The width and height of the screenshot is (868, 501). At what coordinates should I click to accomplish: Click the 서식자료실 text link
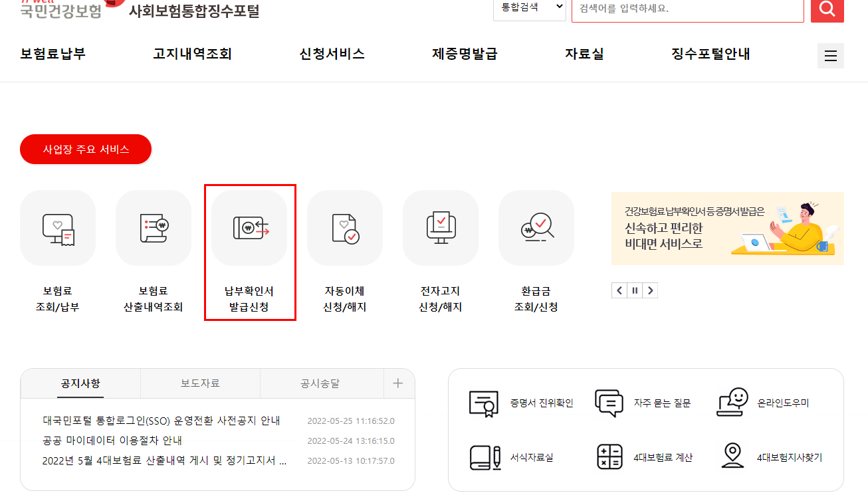point(532,458)
